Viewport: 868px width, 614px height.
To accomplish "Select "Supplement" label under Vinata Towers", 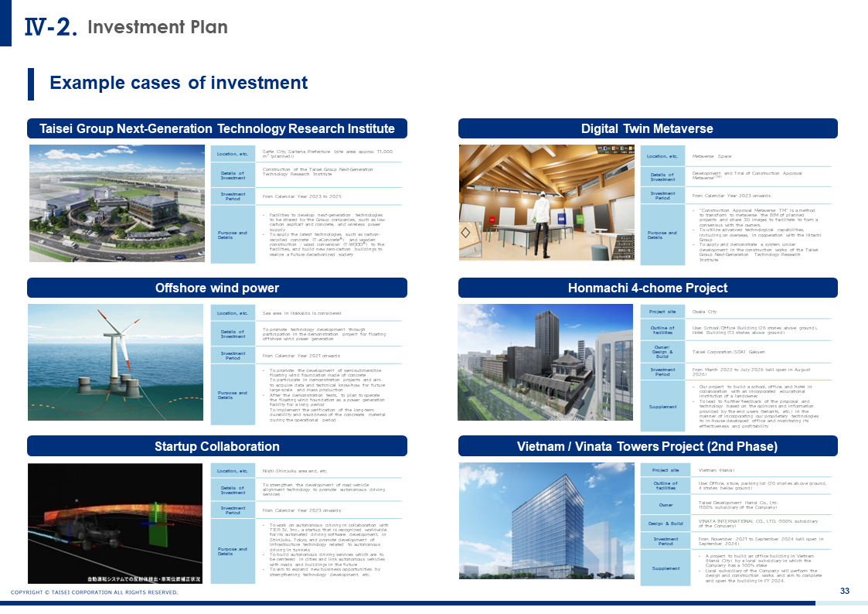I will 665,568.
